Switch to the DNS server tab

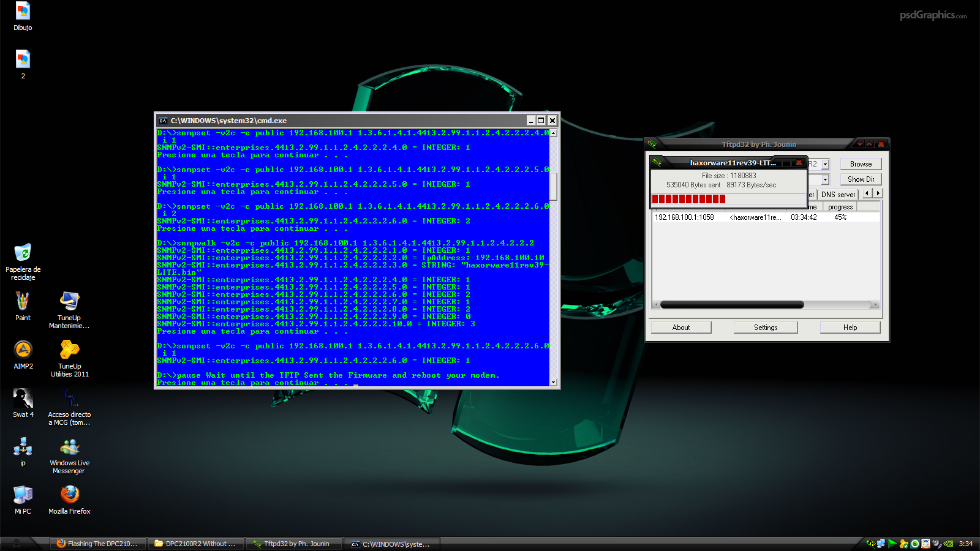click(x=838, y=194)
